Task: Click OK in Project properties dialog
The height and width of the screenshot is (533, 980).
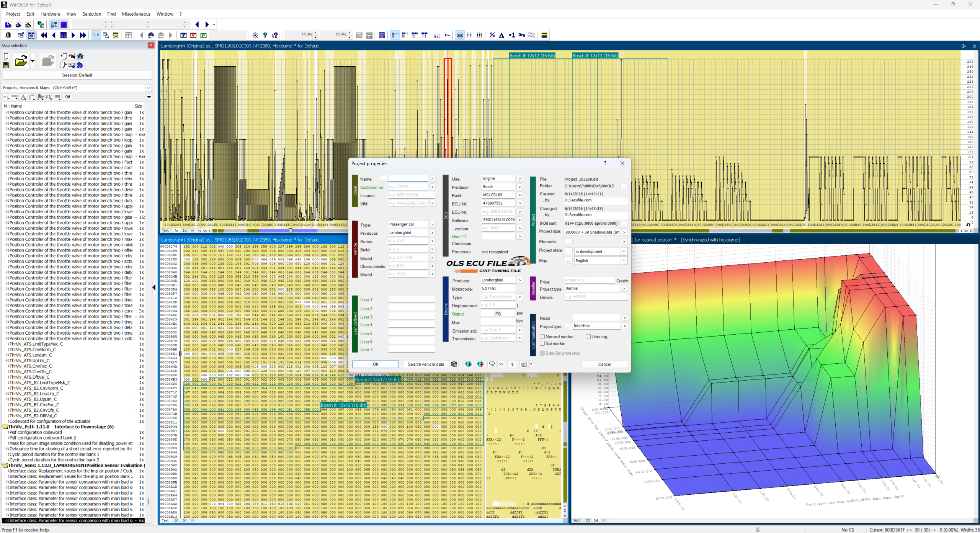Action: (x=376, y=364)
